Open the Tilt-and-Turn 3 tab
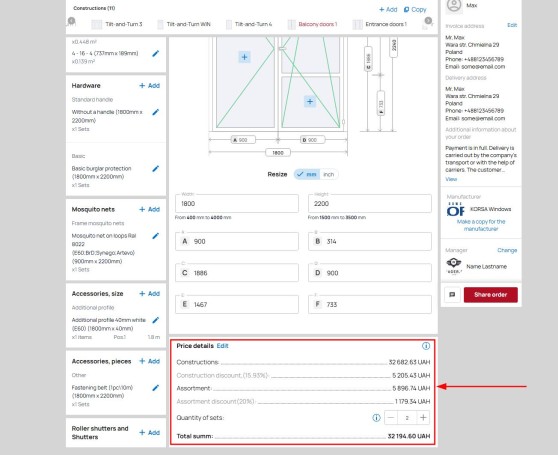The height and width of the screenshot is (455, 558). coord(117,24)
